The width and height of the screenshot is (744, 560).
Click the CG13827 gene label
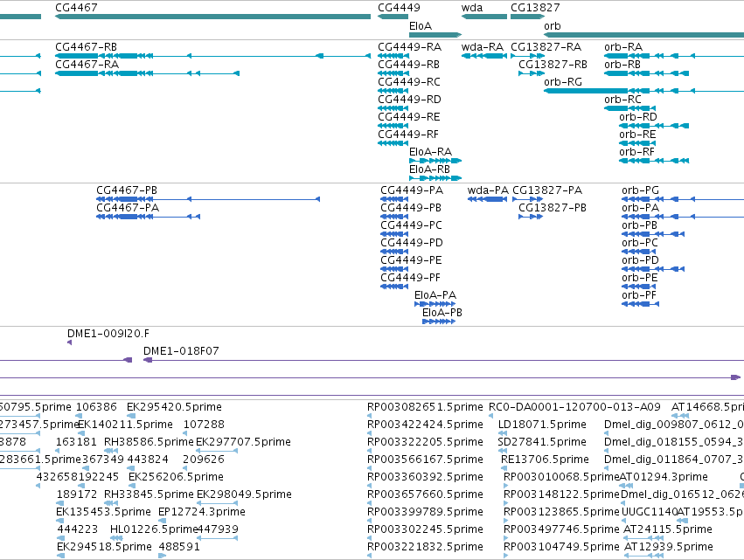click(x=535, y=8)
